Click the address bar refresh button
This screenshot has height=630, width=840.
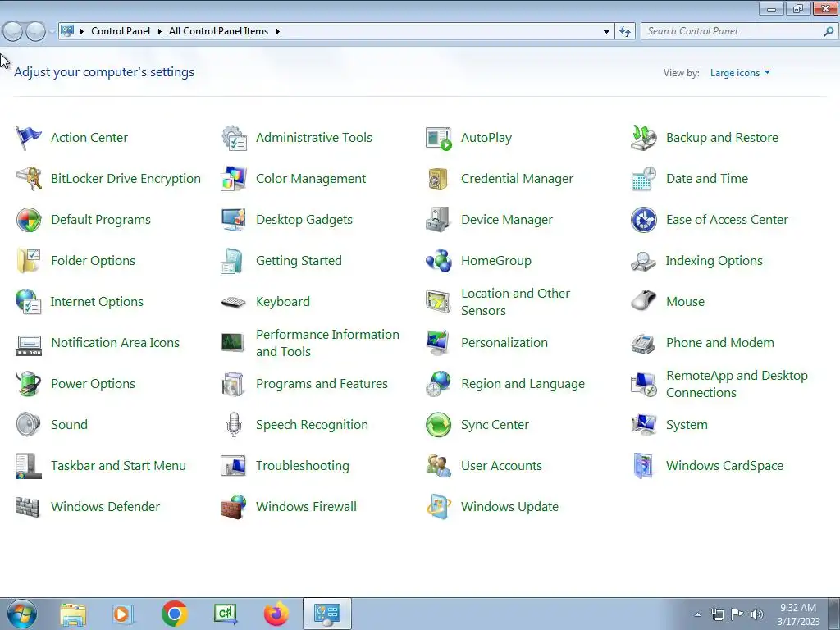tap(625, 32)
